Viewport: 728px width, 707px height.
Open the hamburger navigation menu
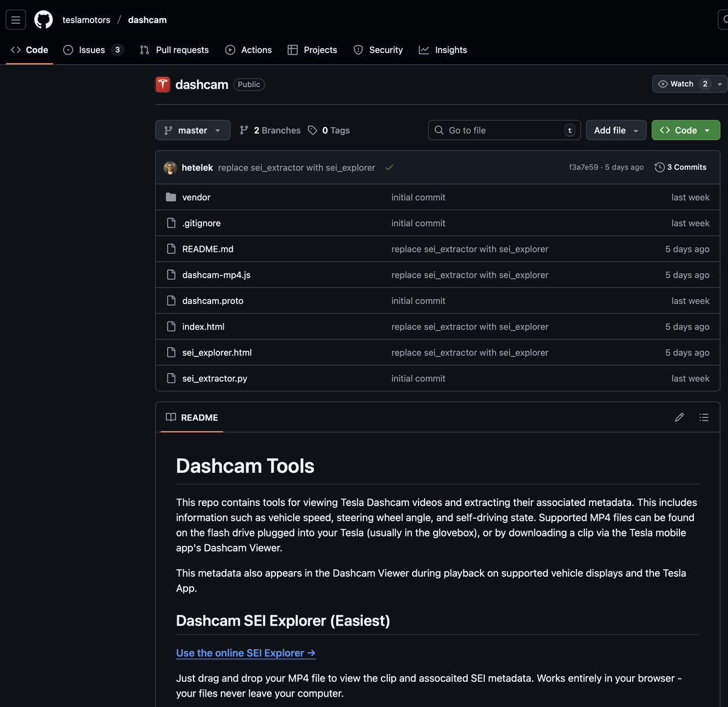[x=16, y=20]
